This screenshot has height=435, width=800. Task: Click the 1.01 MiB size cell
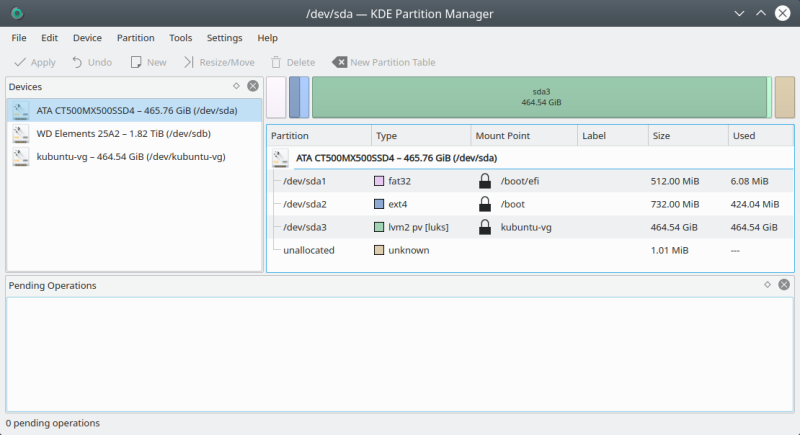(669, 250)
